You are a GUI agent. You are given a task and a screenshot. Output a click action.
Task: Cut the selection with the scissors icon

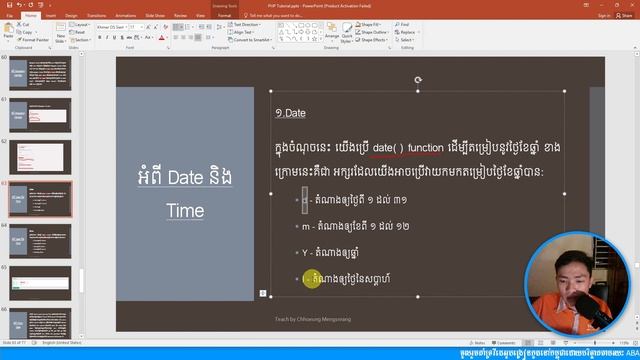(23, 24)
